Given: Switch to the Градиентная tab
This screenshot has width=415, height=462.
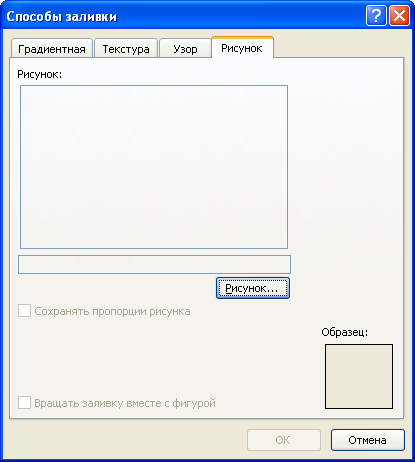Looking at the screenshot, I should pos(52,48).
